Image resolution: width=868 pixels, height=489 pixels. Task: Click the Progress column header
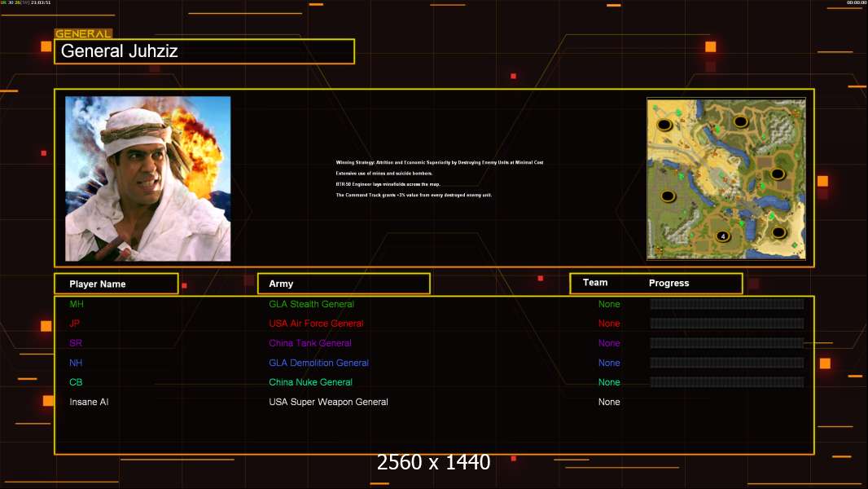click(669, 283)
